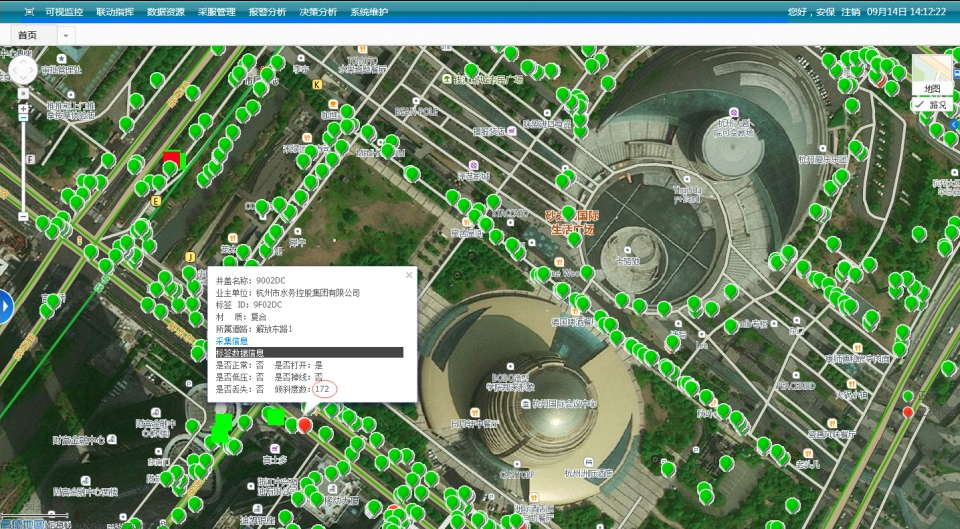Image resolution: width=960 pixels, height=529 pixels.
Task: Open the 采集信息 link in popup
Action: point(232,341)
